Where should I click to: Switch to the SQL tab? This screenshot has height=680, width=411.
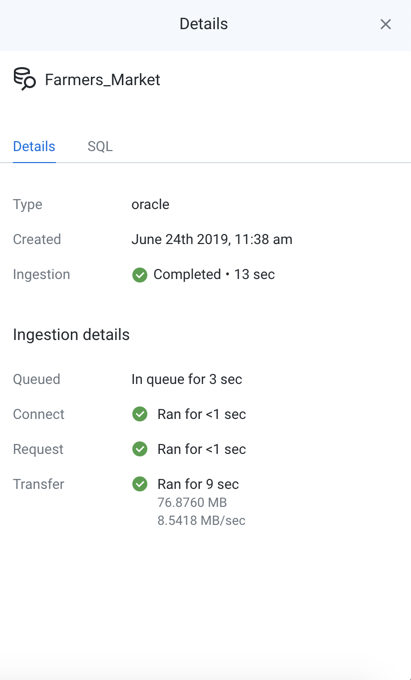[x=100, y=146]
